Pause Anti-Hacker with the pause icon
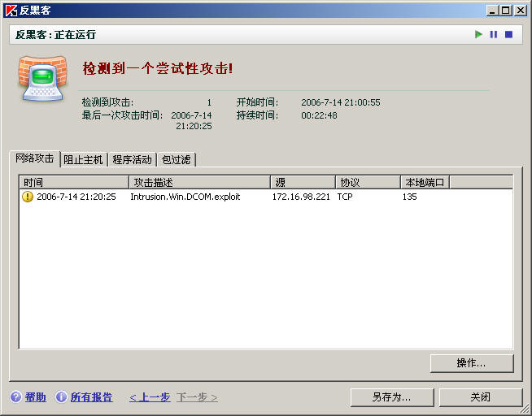This screenshot has height=416, width=532. [493, 34]
